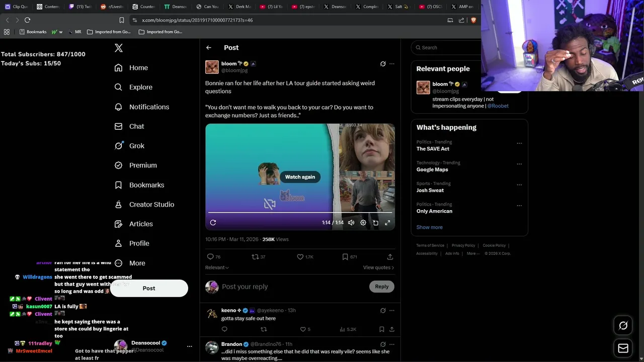Open Profile in X sidebar
This screenshot has height=362, width=644.
(132, 243)
